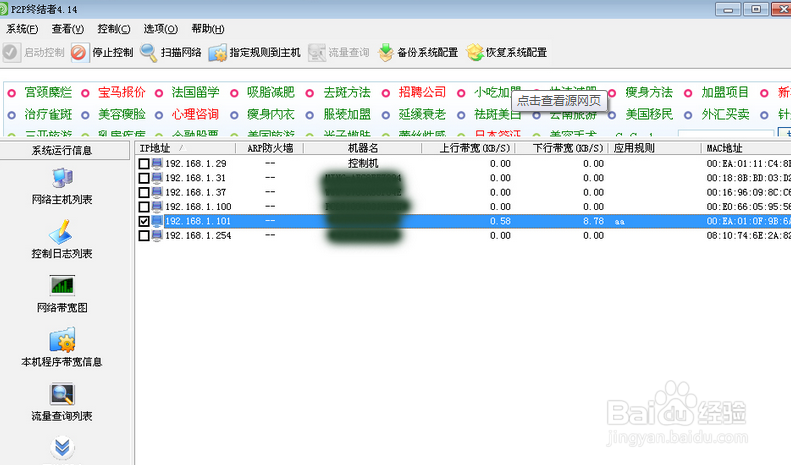Click the 指定规则到主机 icon

(x=217, y=52)
